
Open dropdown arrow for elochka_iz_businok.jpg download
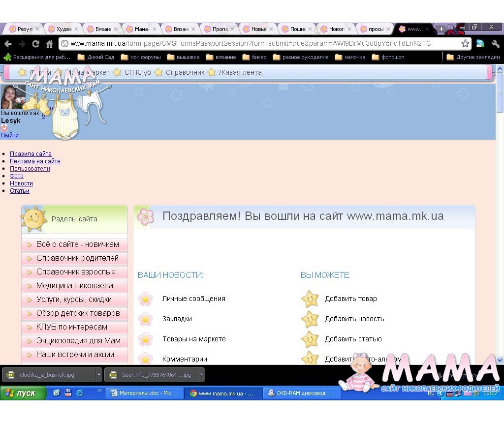coord(99,375)
